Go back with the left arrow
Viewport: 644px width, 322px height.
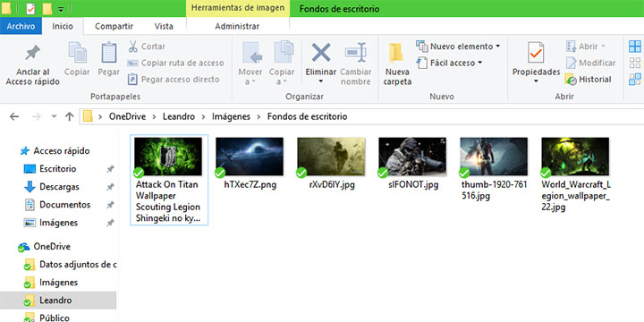(14, 116)
